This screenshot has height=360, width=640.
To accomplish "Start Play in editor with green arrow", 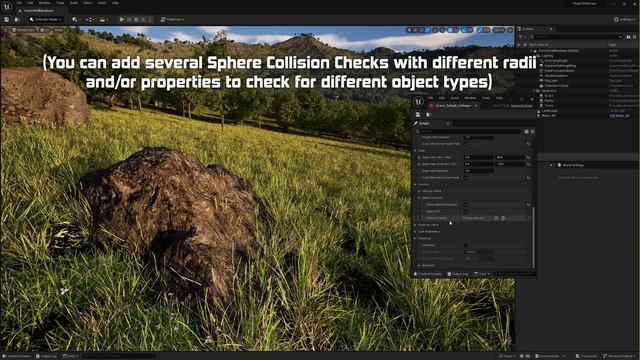I will point(122,20).
